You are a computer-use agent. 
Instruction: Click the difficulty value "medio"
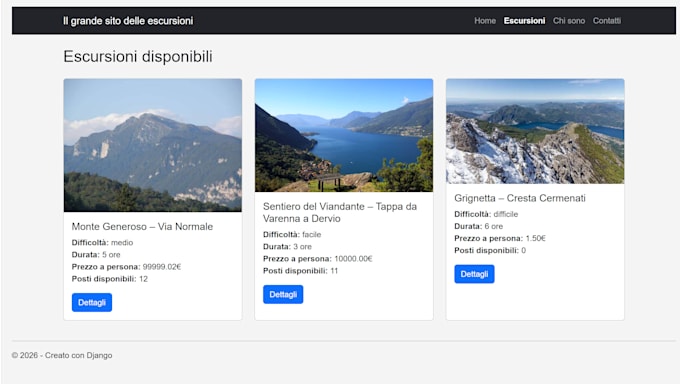122,243
